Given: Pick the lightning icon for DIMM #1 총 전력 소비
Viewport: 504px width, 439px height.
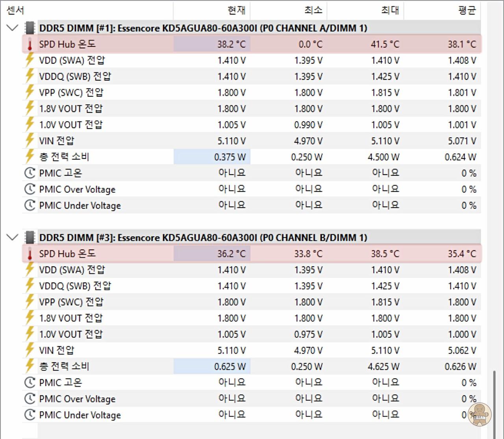Looking at the screenshot, I should coord(30,157).
